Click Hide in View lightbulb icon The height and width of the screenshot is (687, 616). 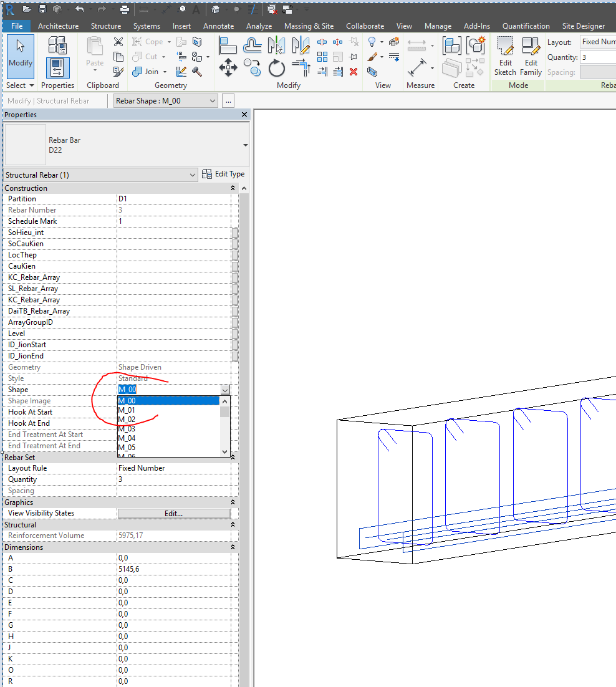click(x=372, y=42)
